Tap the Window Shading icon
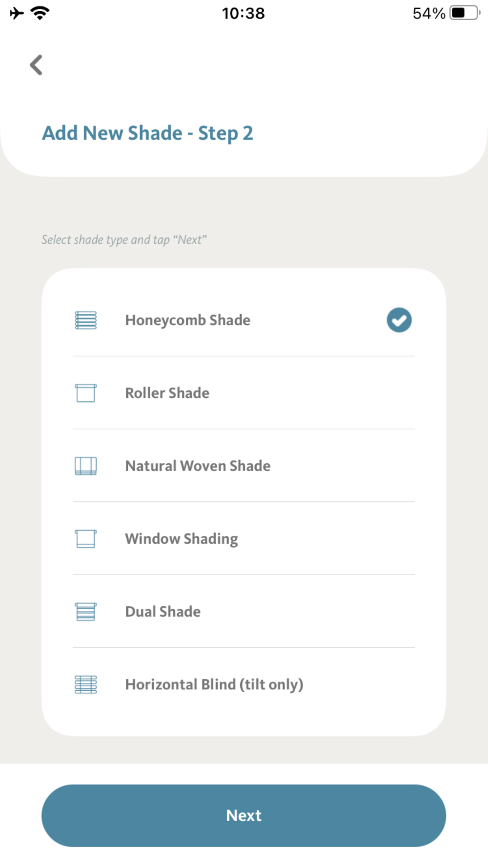488x868 pixels. click(85, 538)
